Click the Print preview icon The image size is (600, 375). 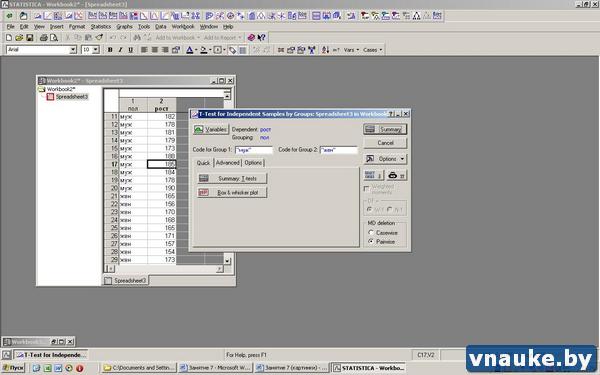point(54,38)
